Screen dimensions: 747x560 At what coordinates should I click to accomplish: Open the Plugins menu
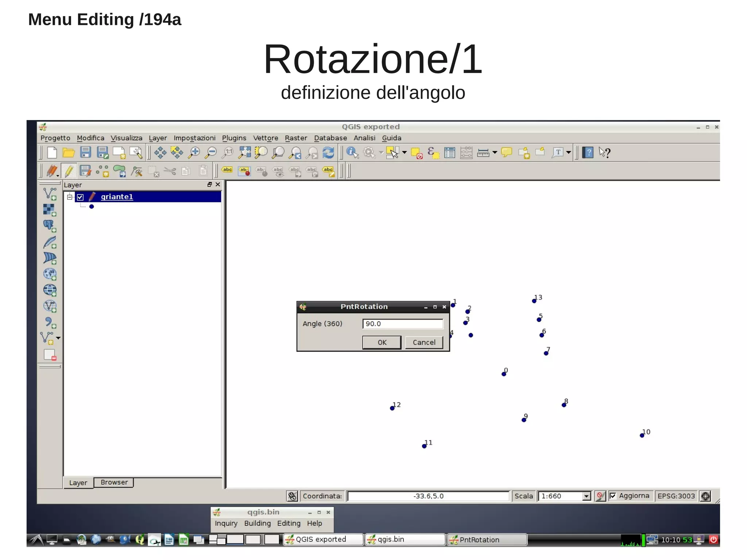pos(234,138)
